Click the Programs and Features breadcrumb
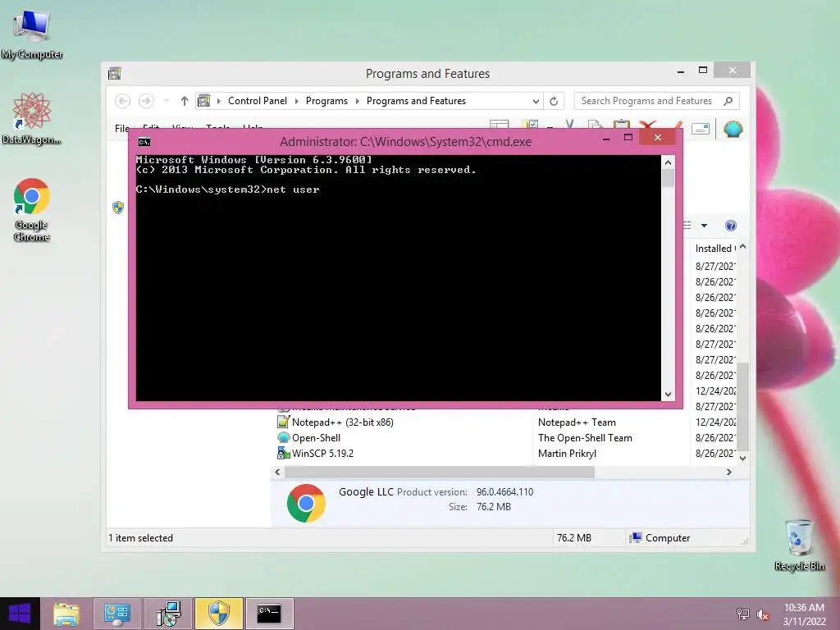 click(416, 101)
